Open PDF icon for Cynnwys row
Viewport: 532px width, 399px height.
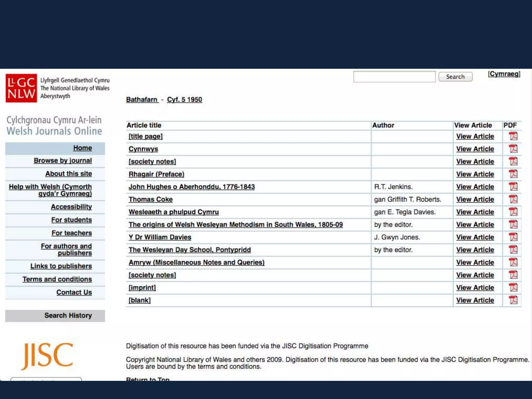(x=513, y=149)
